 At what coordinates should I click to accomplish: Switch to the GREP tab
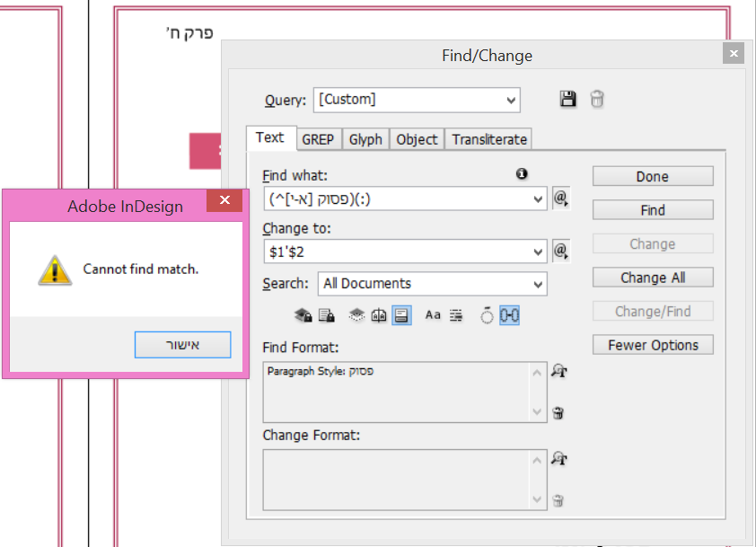318,139
